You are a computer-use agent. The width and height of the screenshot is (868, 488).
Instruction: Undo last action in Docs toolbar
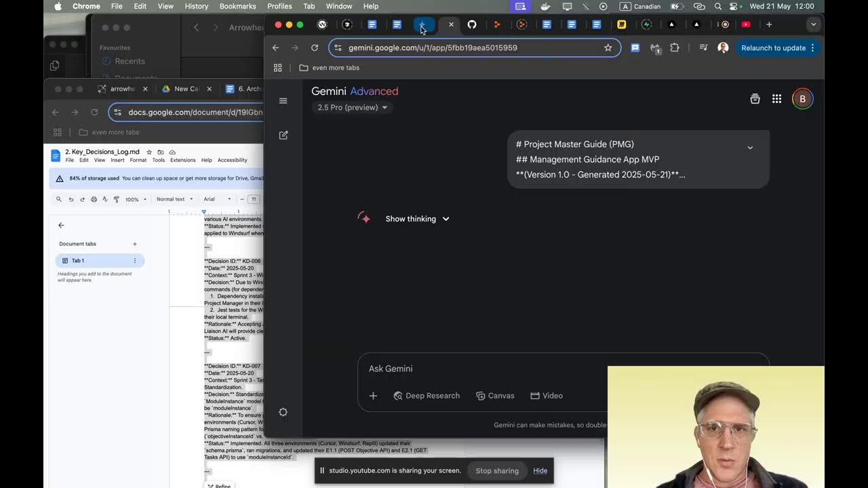coord(71,199)
